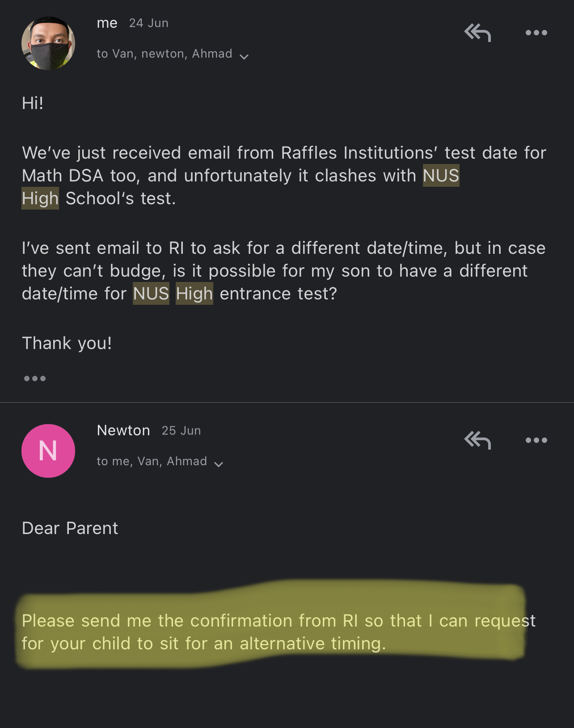The height and width of the screenshot is (728, 574).
Task: Tap the "to me, Van, Ahmad" recipients text
Action: (x=152, y=461)
